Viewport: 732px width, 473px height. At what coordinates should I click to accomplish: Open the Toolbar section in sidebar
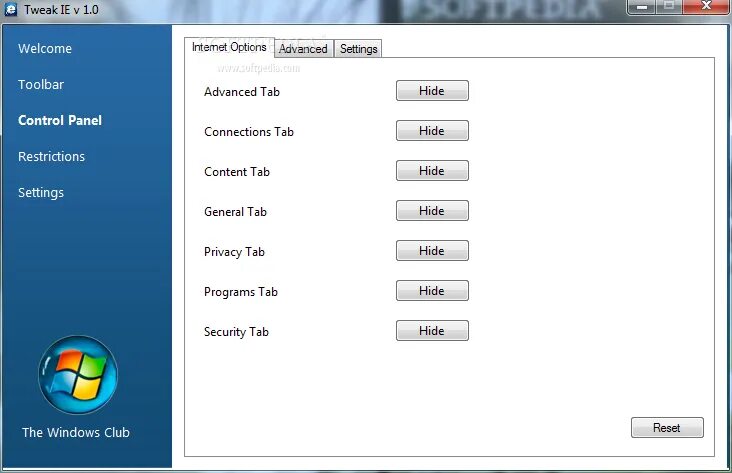(x=41, y=85)
